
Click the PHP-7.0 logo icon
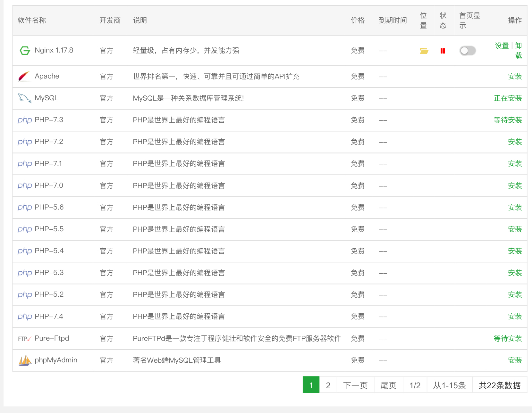point(25,186)
